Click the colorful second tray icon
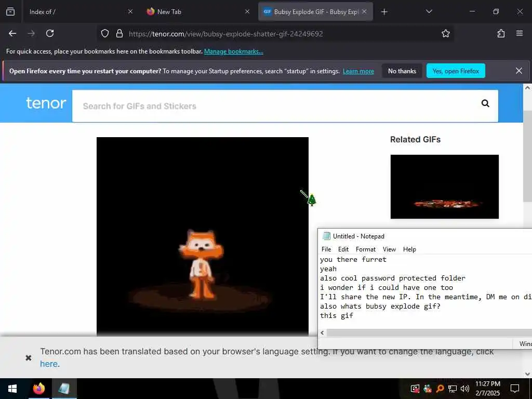Viewport: 532px width, 399px height. point(428,389)
